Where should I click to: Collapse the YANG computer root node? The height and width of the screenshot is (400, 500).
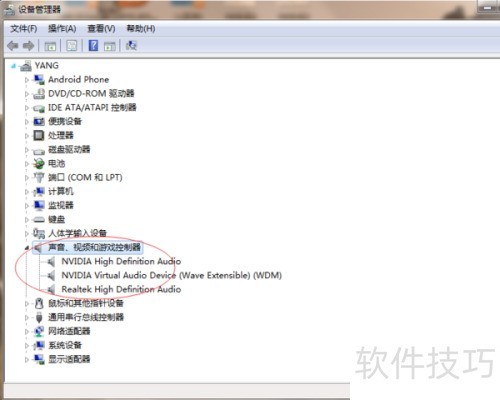tap(13, 66)
